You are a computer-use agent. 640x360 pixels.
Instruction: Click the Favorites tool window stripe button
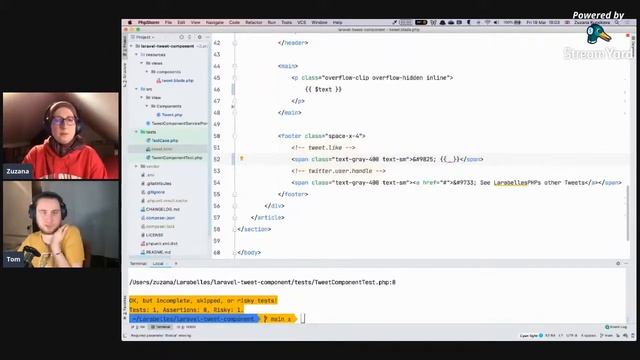(125, 307)
